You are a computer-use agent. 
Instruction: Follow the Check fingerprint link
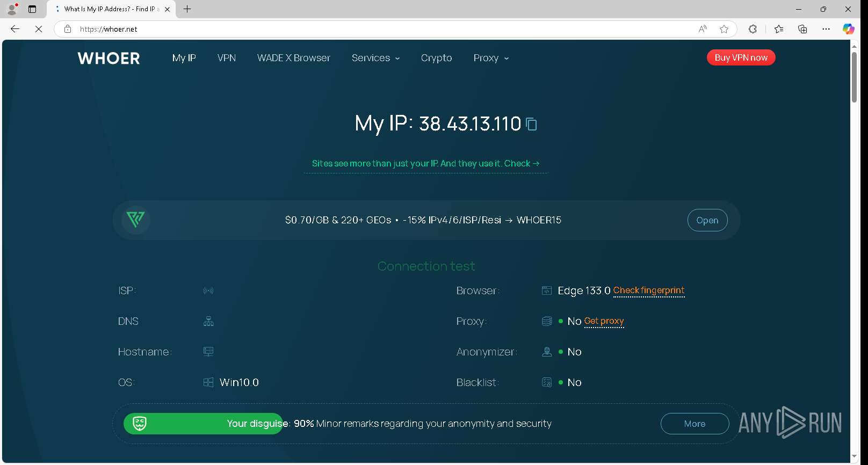(x=649, y=290)
